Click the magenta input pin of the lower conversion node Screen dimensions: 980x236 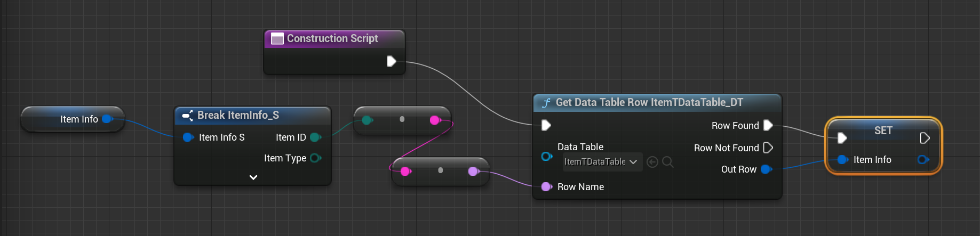click(405, 171)
